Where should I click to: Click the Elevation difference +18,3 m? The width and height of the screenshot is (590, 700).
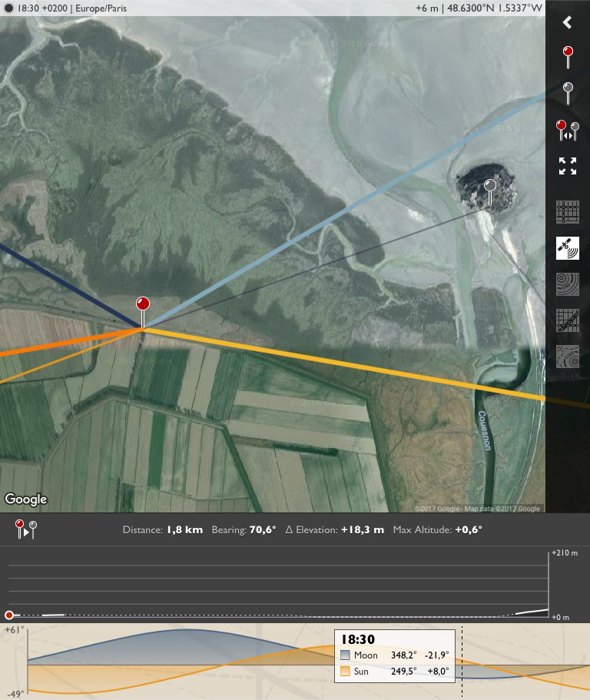[363, 530]
